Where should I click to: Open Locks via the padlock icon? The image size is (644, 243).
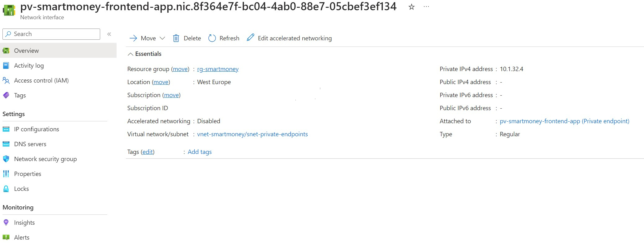tap(6, 189)
